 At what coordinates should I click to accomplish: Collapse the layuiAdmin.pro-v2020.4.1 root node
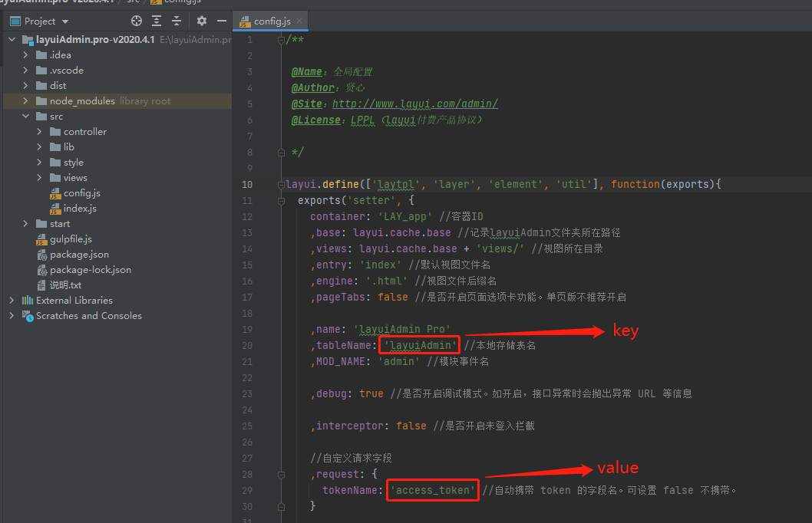(12, 39)
